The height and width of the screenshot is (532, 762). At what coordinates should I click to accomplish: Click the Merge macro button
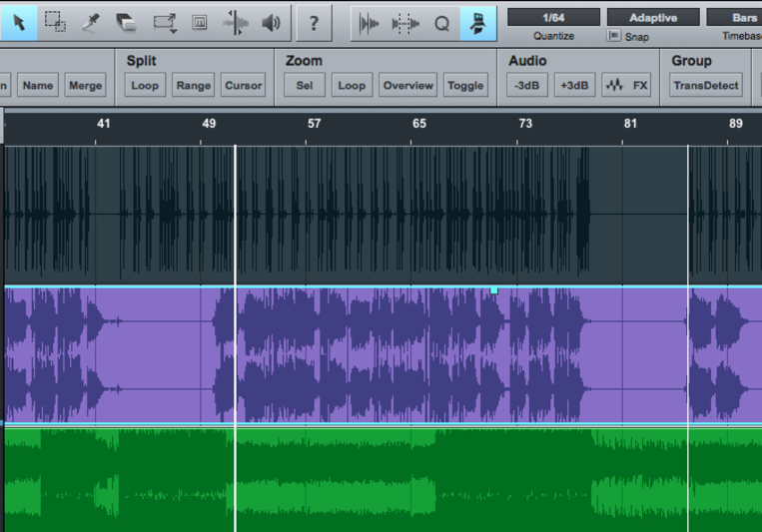tap(86, 86)
